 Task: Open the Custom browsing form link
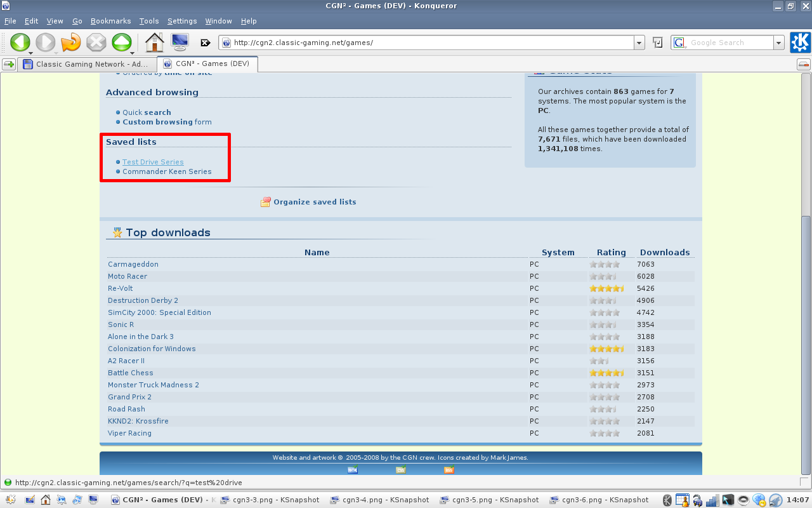click(167, 122)
